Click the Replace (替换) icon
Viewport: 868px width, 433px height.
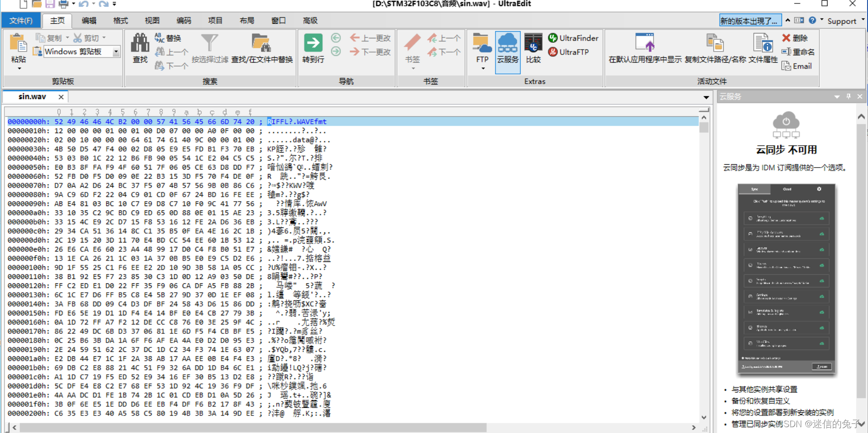(x=159, y=37)
